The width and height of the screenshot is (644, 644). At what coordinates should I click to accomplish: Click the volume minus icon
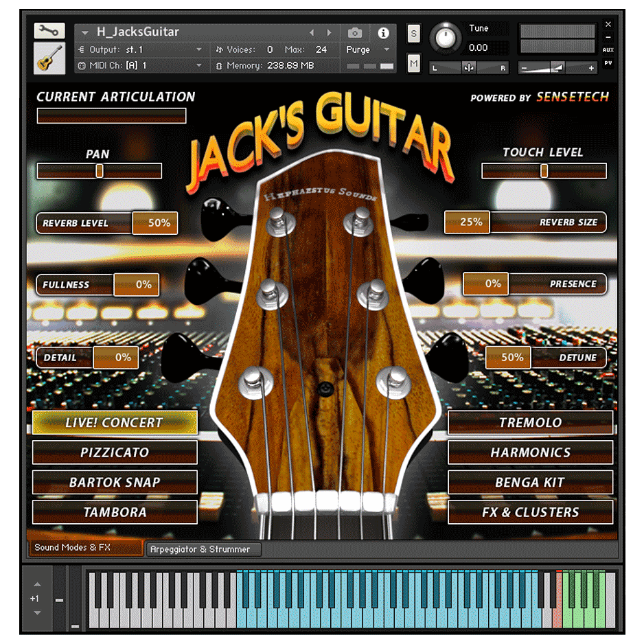coord(524,68)
